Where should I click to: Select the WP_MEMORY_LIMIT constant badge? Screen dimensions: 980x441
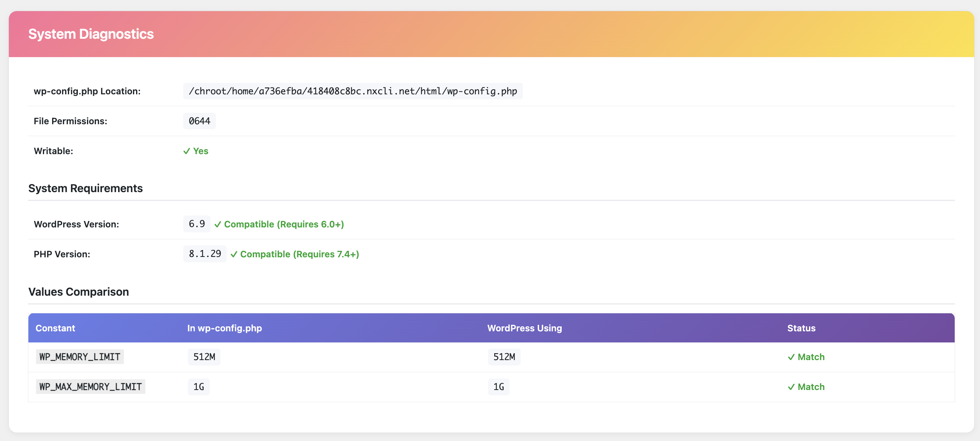coord(79,357)
